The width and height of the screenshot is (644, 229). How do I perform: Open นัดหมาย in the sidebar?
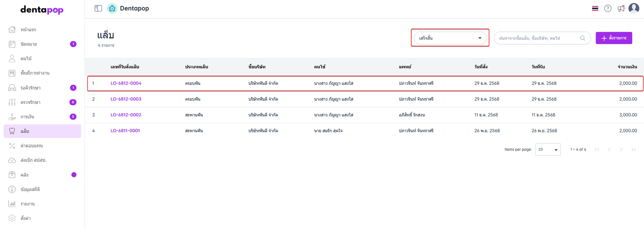[x=29, y=44]
